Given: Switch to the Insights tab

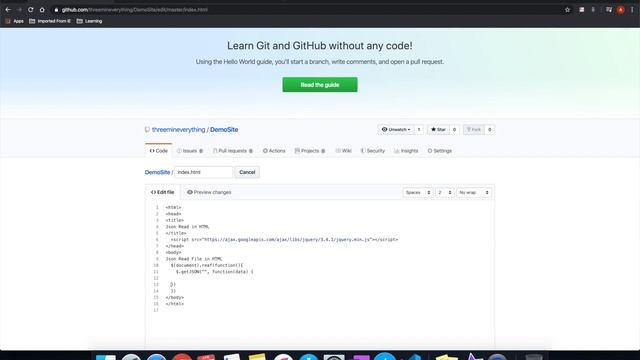Looking at the screenshot, I should (x=406, y=151).
